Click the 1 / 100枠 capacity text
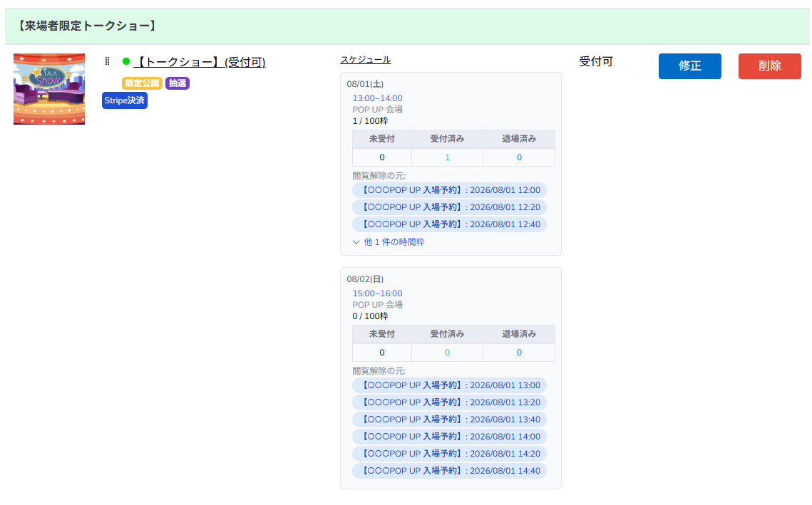The image size is (812, 505). (x=370, y=121)
